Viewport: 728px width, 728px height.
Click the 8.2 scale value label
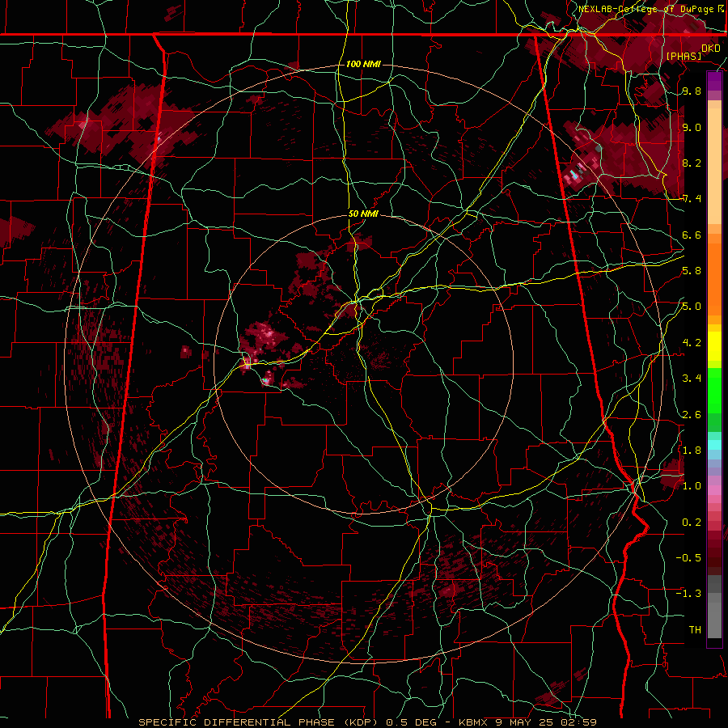pyautogui.click(x=692, y=163)
